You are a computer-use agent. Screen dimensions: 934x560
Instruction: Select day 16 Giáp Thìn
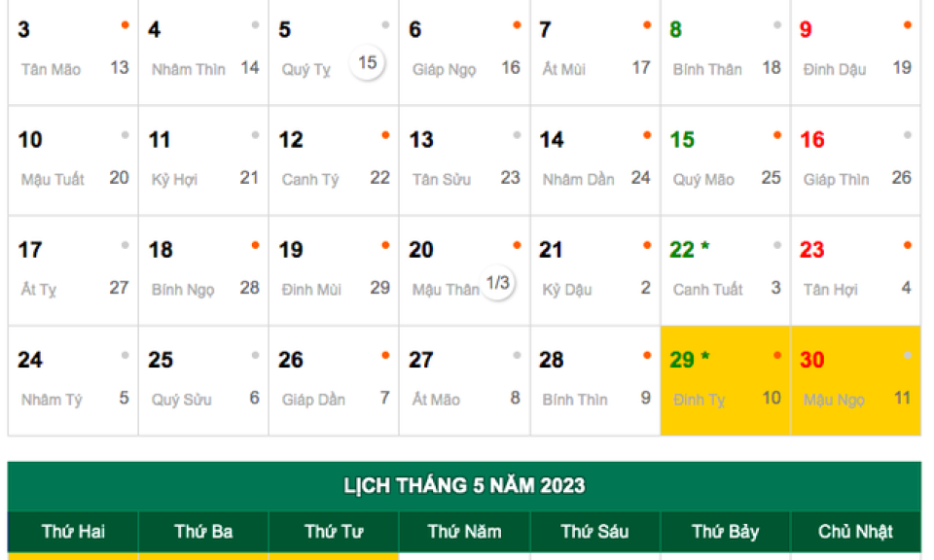[x=856, y=160]
